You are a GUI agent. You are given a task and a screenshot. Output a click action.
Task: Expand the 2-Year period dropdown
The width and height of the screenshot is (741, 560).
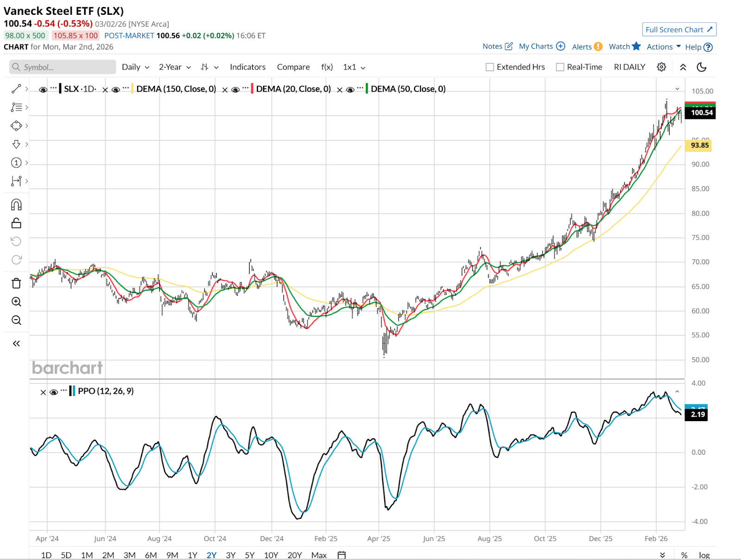click(175, 67)
